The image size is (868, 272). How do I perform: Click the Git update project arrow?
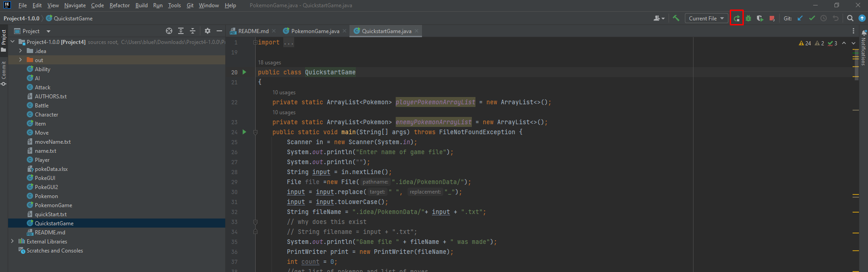(800, 19)
